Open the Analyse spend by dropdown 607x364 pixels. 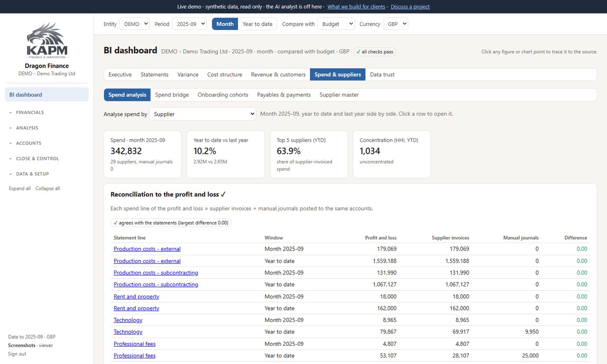pyautogui.click(x=203, y=114)
